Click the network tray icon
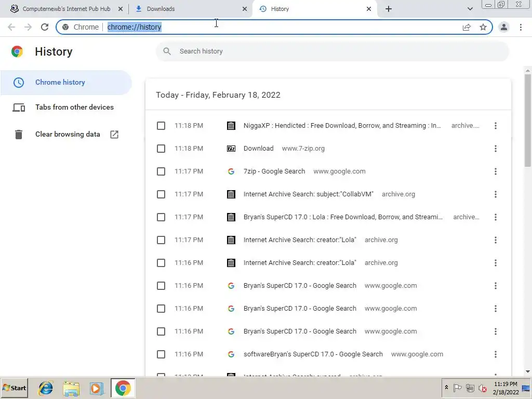 tap(470, 388)
